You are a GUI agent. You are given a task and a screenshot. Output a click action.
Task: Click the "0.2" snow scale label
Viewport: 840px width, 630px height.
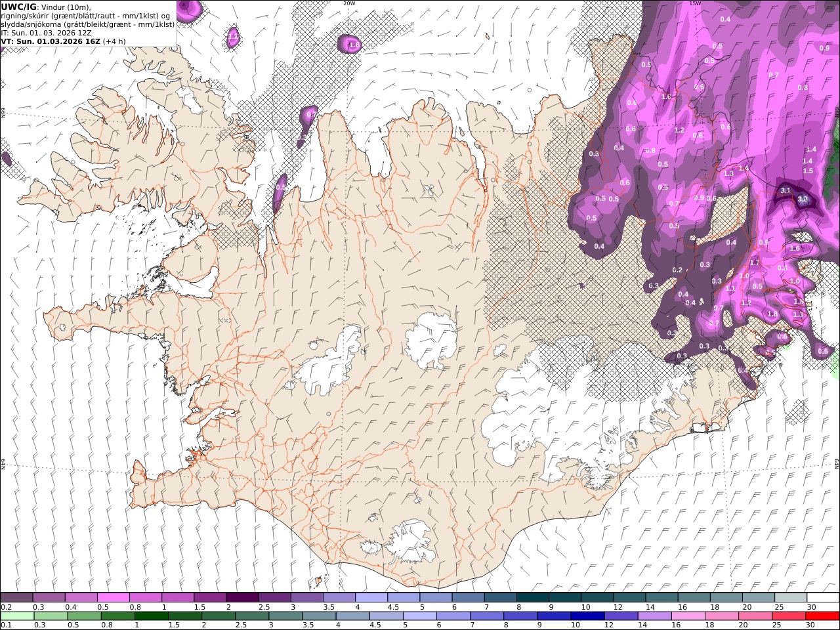(x=7, y=607)
